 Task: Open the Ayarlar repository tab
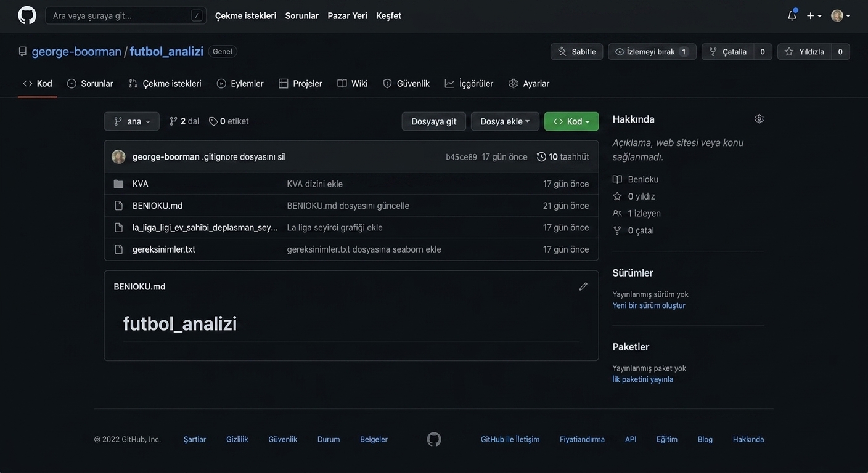point(529,83)
